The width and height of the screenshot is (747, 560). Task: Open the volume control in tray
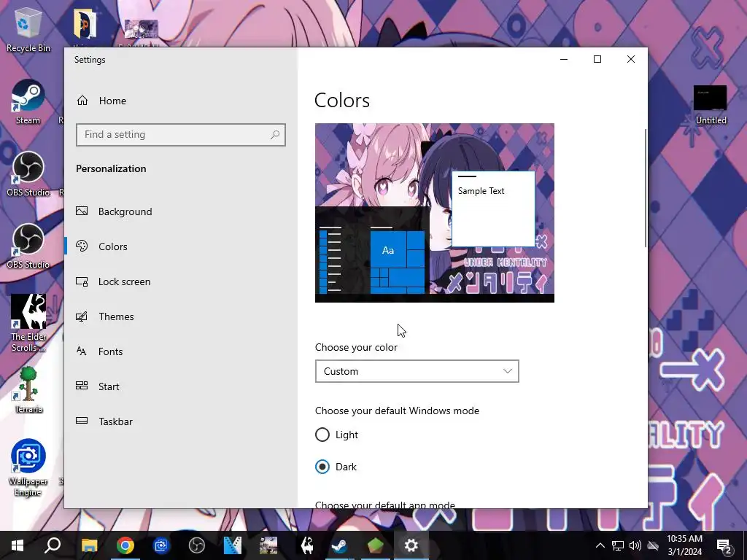click(x=635, y=545)
